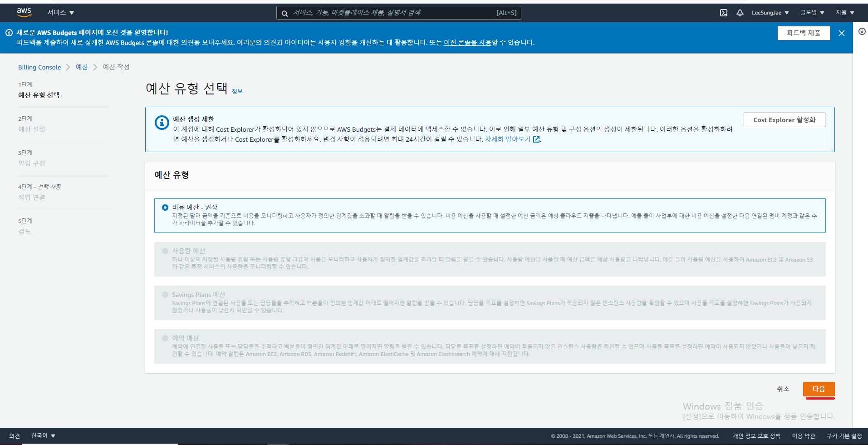Open the 서비스 dropdown menu

click(x=60, y=13)
